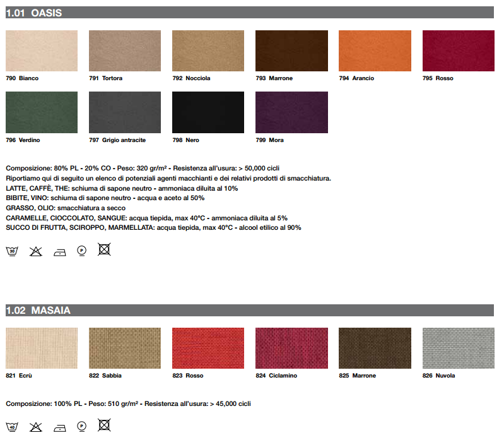This screenshot has width=504, height=447.
Task: Click the Oasis do-not-bleach triangle icon
Action: [36, 251]
